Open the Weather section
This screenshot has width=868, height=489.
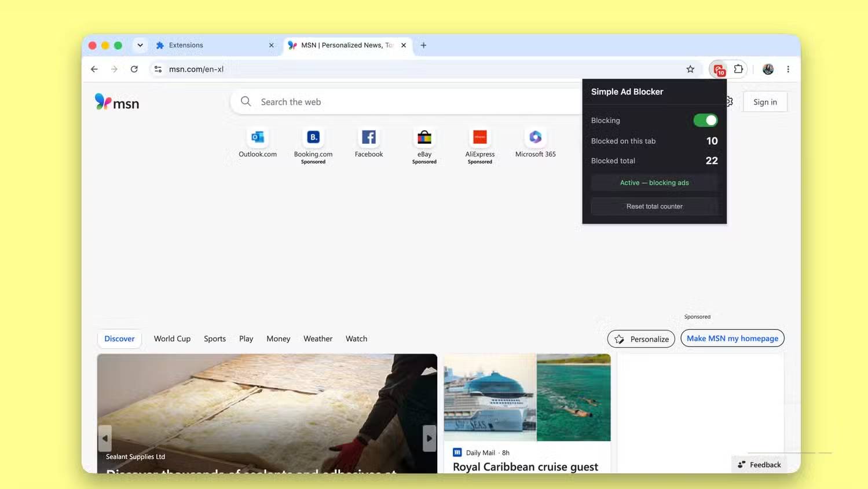point(318,339)
